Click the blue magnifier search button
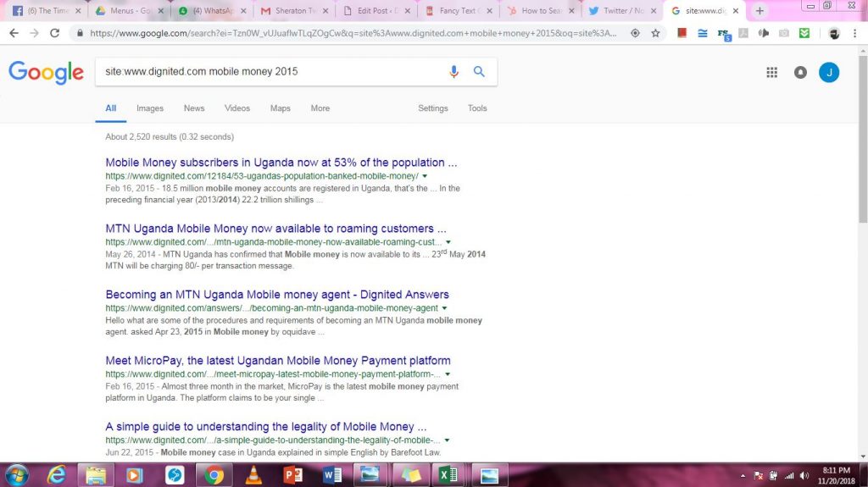868x487 pixels. click(479, 71)
